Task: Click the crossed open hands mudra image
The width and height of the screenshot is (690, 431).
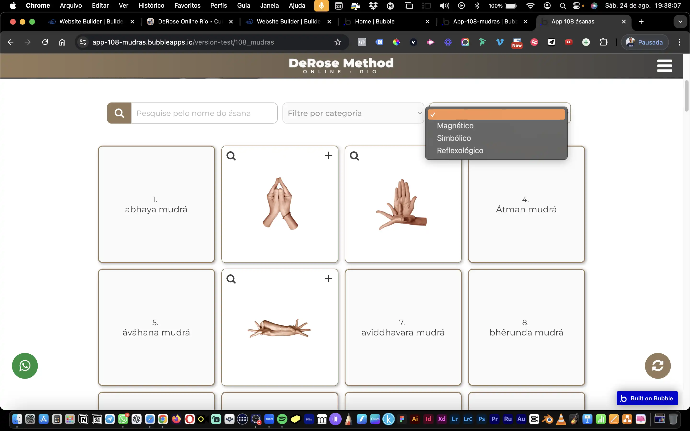Action: (401, 204)
